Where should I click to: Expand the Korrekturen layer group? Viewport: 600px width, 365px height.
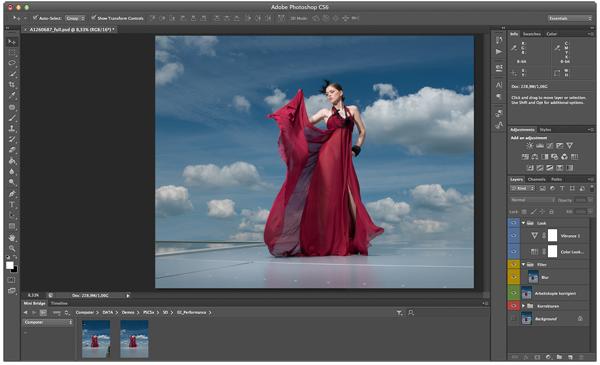pos(523,306)
